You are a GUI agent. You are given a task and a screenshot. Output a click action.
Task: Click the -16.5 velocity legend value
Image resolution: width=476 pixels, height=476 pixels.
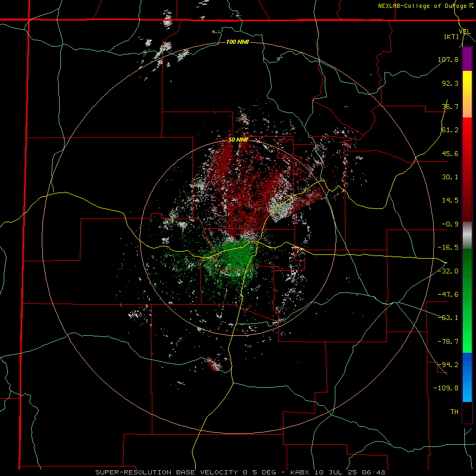tap(448, 248)
